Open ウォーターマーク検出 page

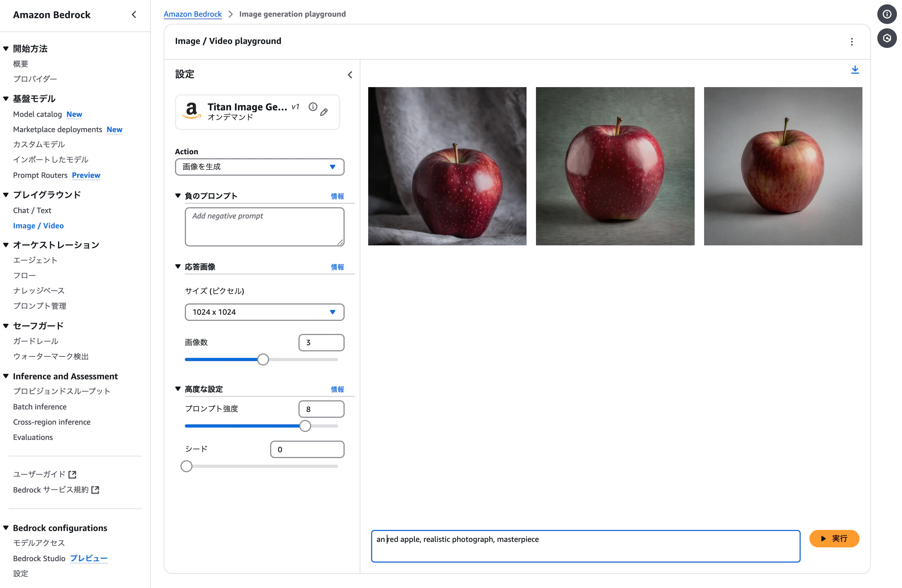tap(50, 356)
